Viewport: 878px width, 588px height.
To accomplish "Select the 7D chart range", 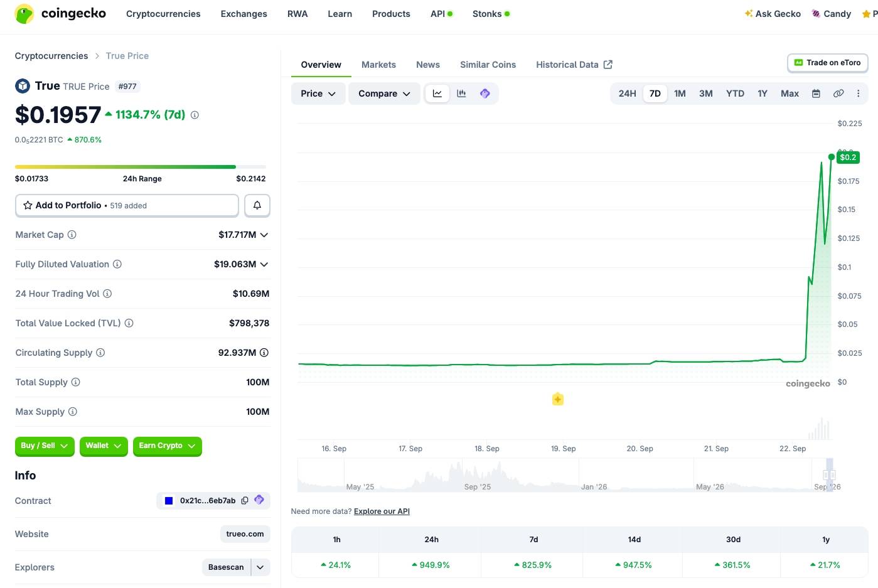I will tap(655, 94).
